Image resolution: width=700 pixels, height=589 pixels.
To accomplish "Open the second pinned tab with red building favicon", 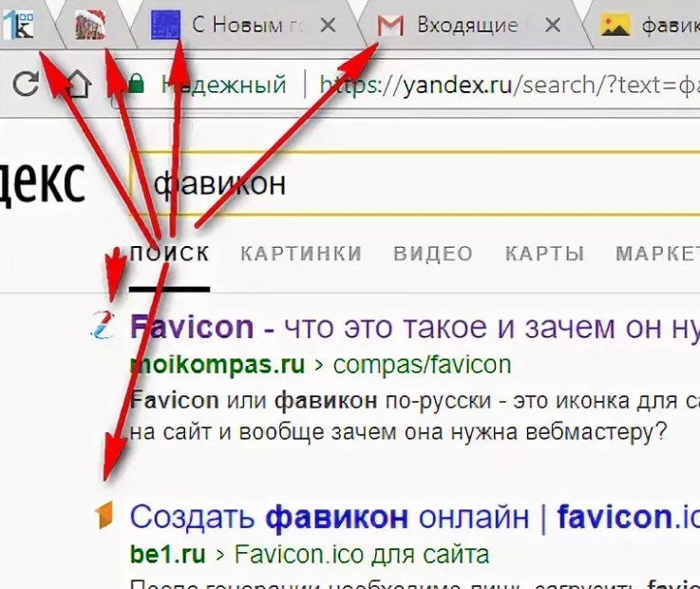I will pyautogui.click(x=90, y=25).
